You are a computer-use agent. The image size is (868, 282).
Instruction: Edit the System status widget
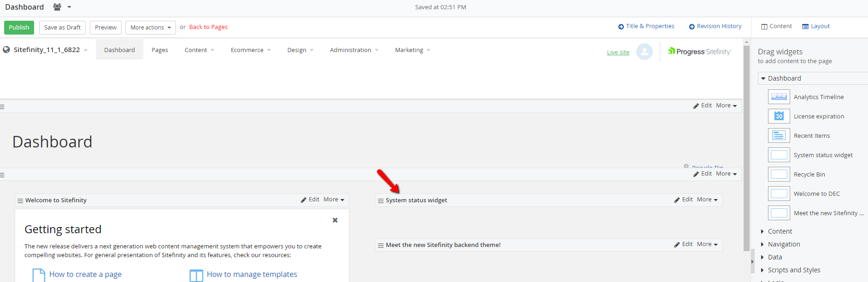(x=683, y=200)
